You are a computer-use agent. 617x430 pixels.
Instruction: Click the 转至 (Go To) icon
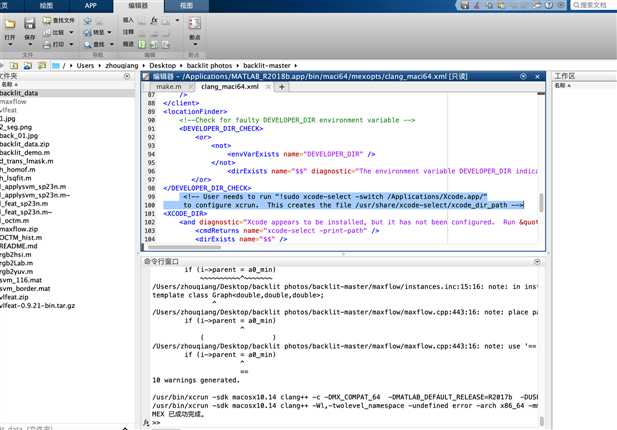coord(87,33)
